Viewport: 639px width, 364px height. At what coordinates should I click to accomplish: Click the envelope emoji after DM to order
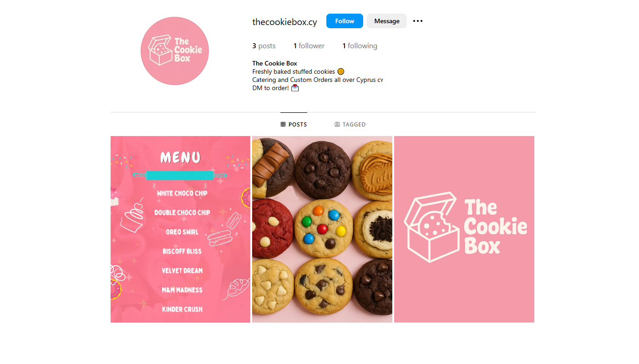pos(295,88)
